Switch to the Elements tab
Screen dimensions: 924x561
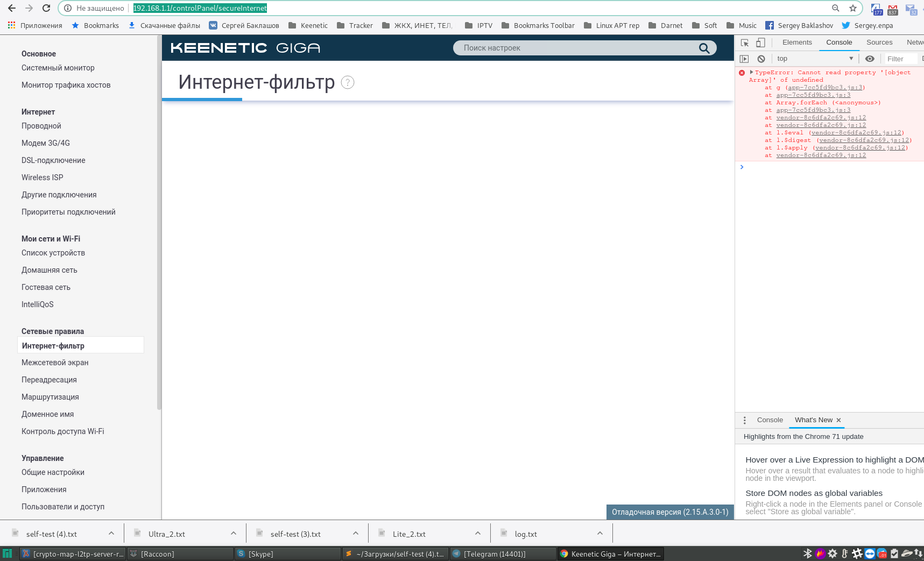coord(797,42)
